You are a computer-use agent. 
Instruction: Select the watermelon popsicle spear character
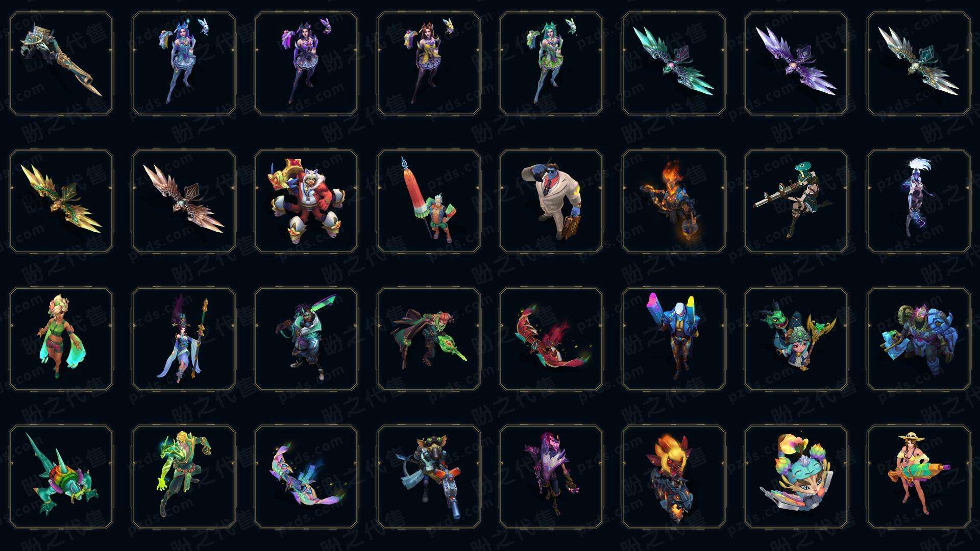click(429, 201)
